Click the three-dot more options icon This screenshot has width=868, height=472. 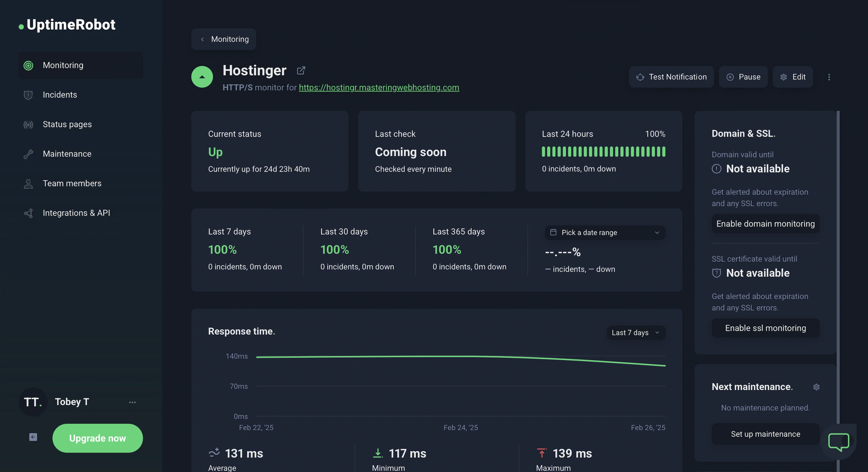pos(829,77)
